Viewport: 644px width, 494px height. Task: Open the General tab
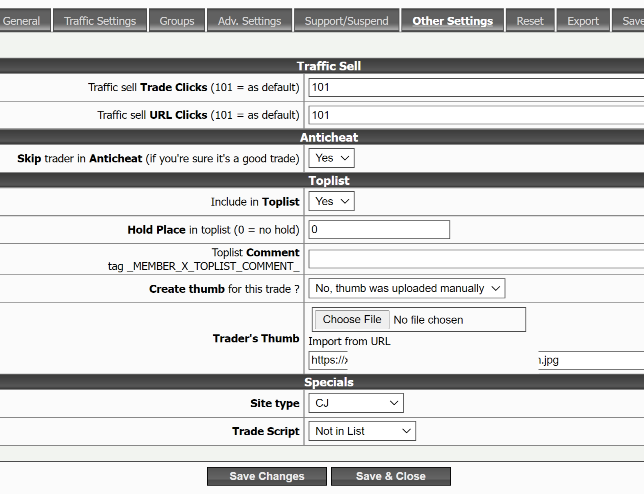tap(24, 21)
